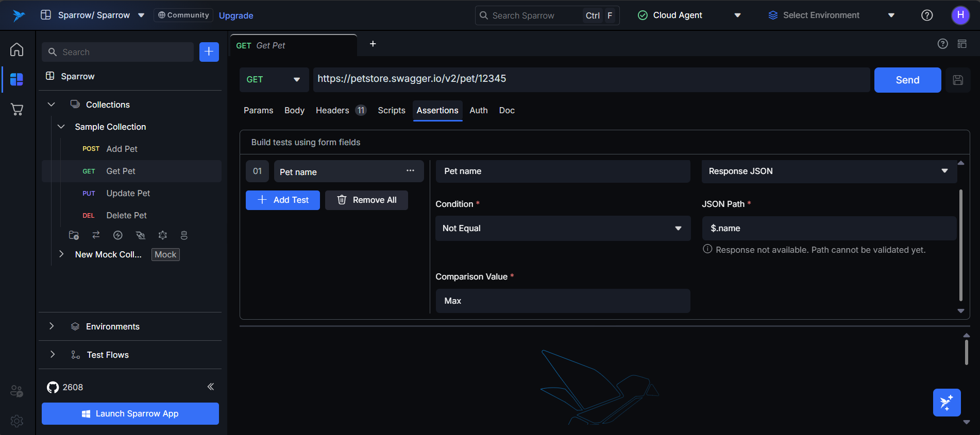Click the GitHub stars icon labeled 2608
Image resolution: width=980 pixels, height=435 pixels.
pos(53,387)
